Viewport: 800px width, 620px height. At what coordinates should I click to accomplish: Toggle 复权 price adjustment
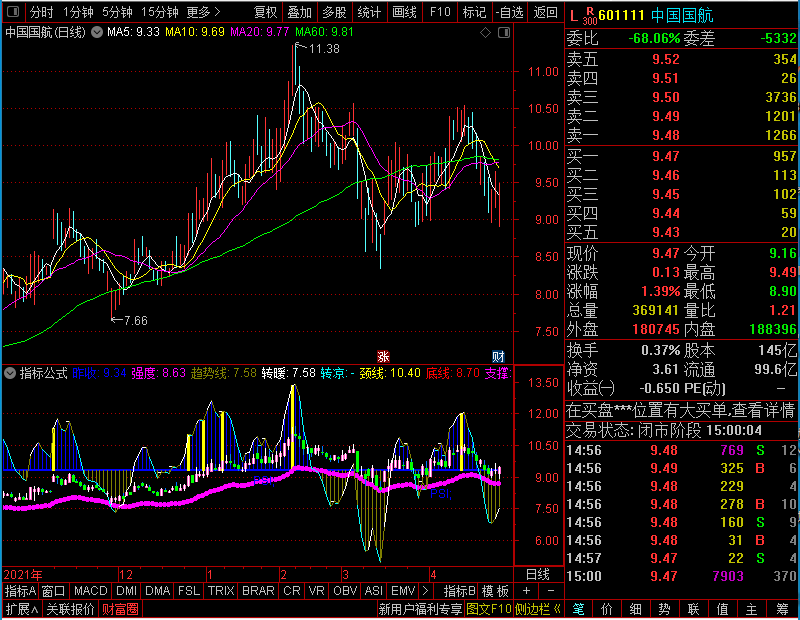click(265, 12)
